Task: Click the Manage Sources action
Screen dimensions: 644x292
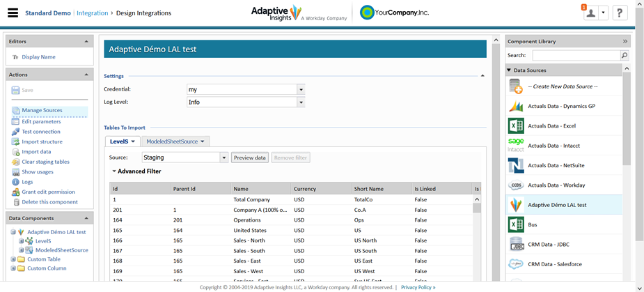Action: click(42, 110)
